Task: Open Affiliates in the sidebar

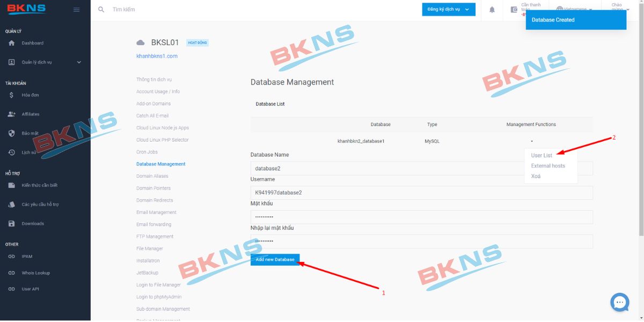Action: (x=31, y=114)
